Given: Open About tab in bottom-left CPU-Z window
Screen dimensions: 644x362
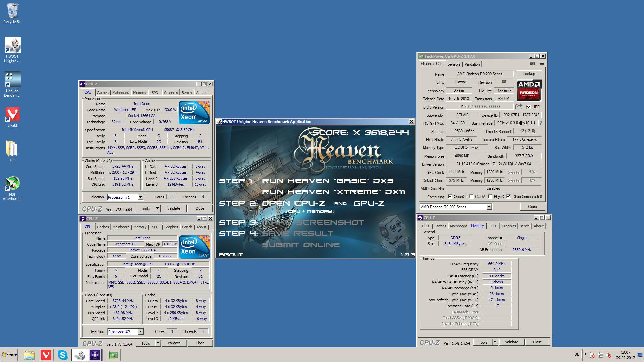Looking at the screenshot, I should [201, 227].
